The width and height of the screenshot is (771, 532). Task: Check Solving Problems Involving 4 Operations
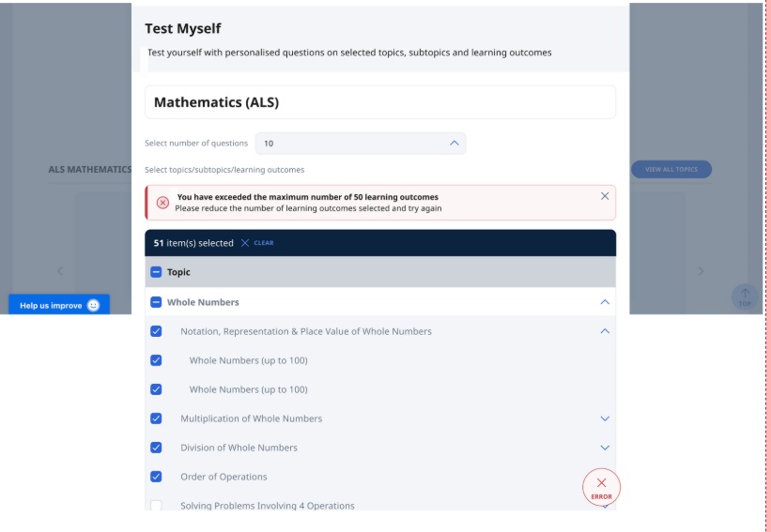pos(156,506)
